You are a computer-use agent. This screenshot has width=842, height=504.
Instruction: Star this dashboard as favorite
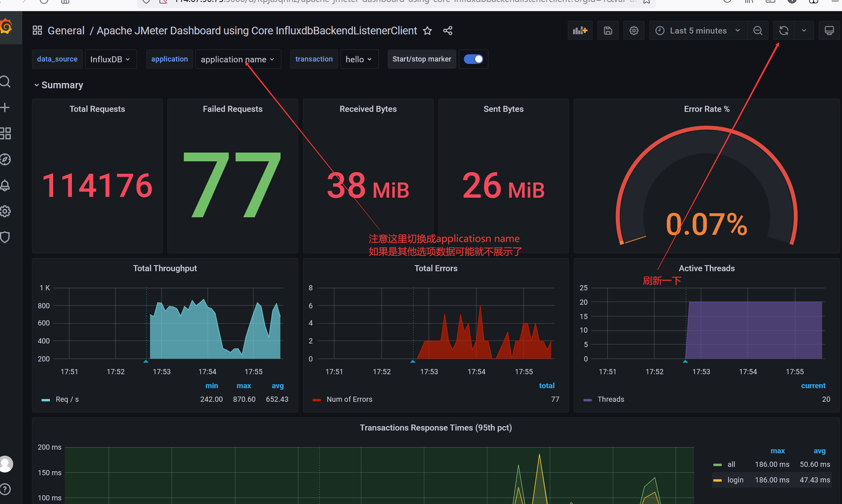(x=428, y=31)
